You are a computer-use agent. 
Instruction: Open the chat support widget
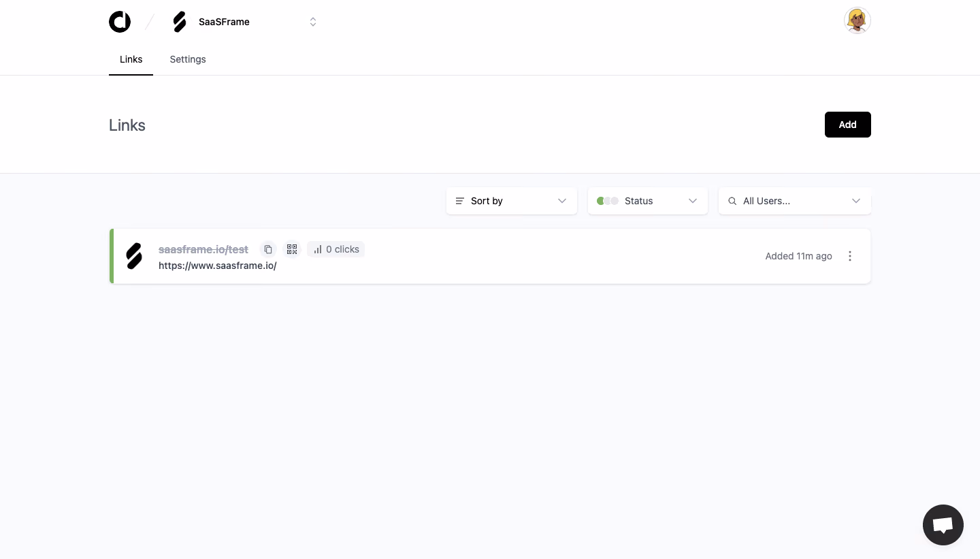[x=943, y=525]
